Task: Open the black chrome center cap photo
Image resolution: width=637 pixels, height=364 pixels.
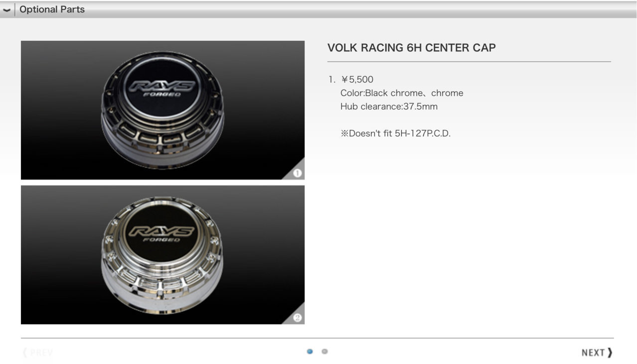Action: coord(162,110)
